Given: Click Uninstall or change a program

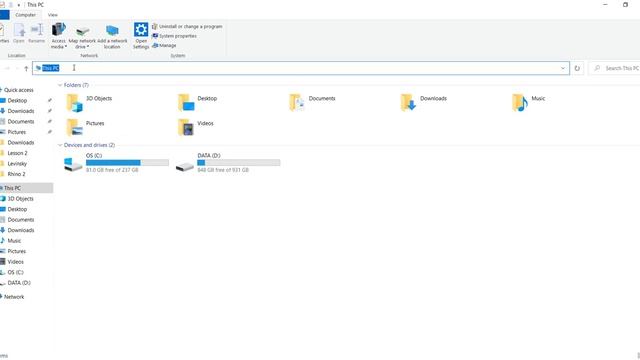Looking at the screenshot, I should [187, 27].
